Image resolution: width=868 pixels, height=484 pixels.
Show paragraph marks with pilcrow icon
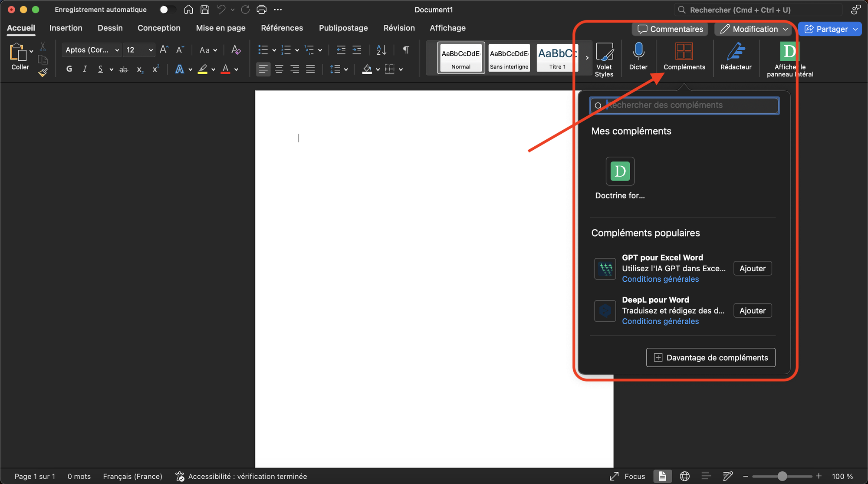(406, 50)
